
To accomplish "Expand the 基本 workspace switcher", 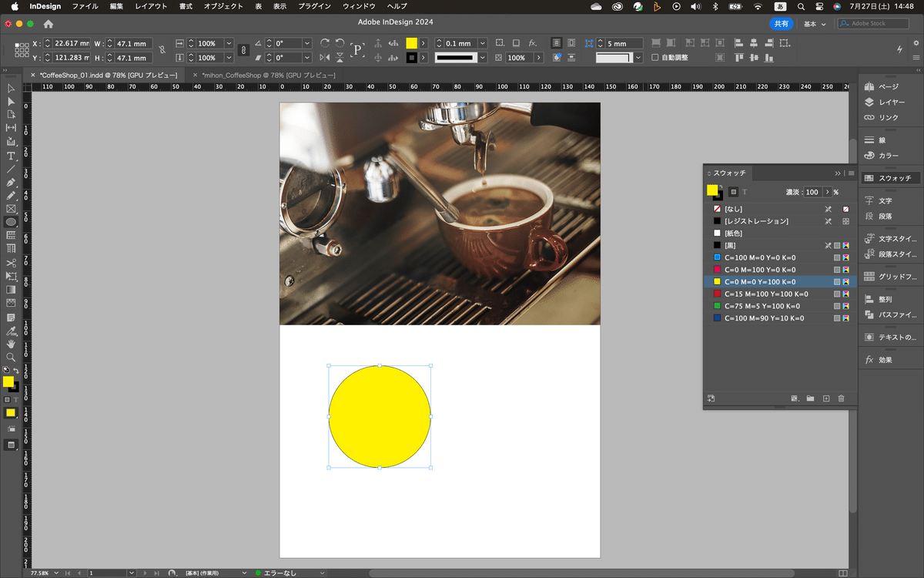I will pos(815,24).
